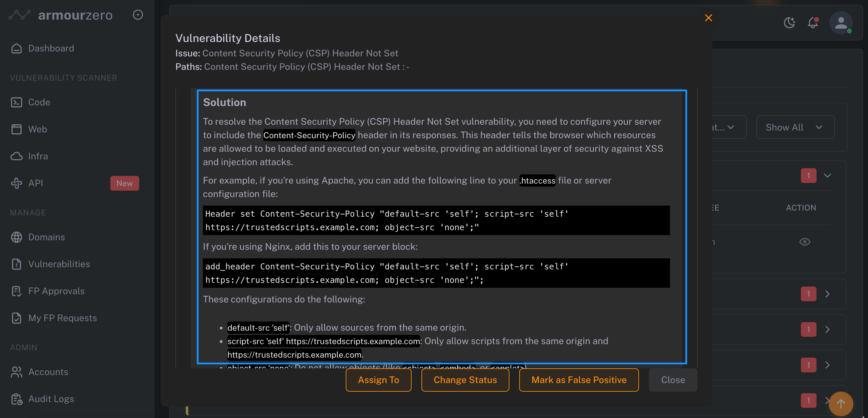The height and width of the screenshot is (418, 868).
Task: Click the eye icon under ACTION
Action: 805,242
